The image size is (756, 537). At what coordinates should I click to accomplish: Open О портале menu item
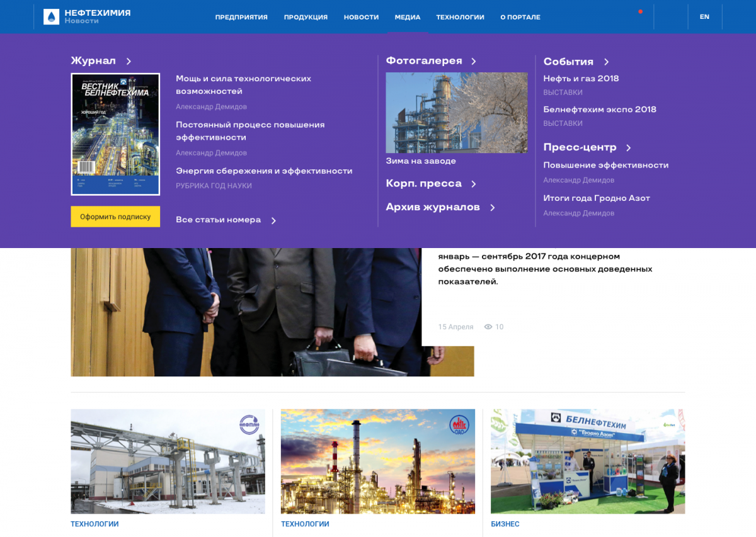point(520,17)
